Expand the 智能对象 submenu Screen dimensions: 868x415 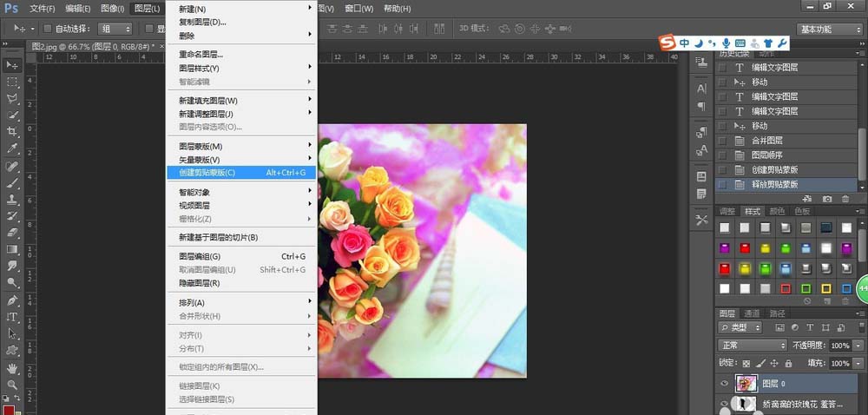pyautogui.click(x=242, y=192)
